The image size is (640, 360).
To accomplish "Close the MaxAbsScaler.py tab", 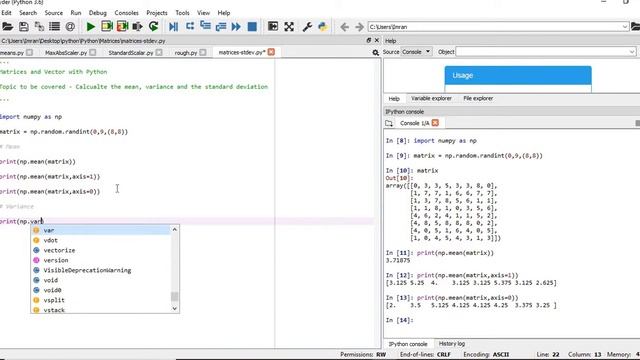I will [x=93, y=52].
